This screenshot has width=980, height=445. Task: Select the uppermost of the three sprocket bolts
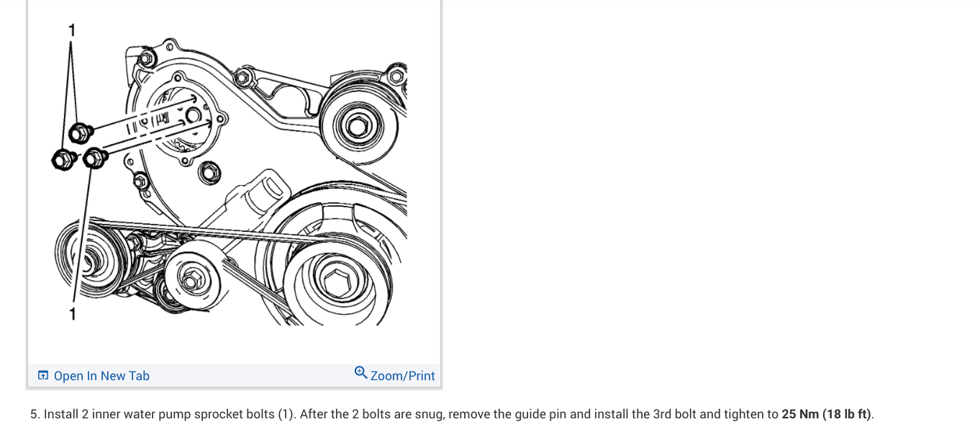(79, 133)
